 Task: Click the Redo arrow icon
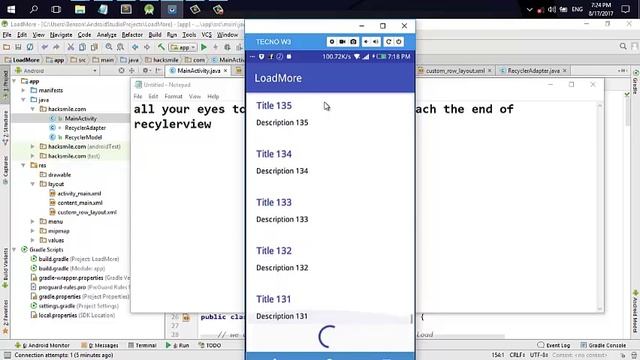pyautogui.click(x=56, y=47)
